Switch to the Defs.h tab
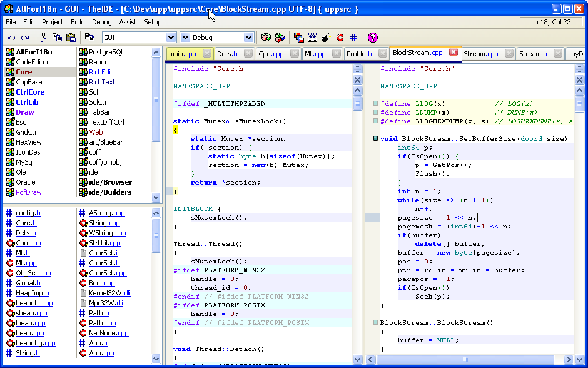Screen dimensions: 588x368 [227, 54]
